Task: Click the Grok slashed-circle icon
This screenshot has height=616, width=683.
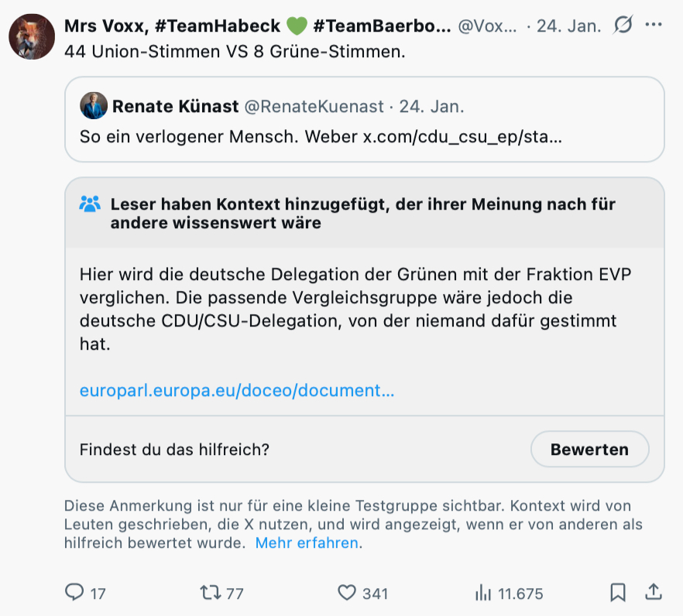Action: coord(622,26)
